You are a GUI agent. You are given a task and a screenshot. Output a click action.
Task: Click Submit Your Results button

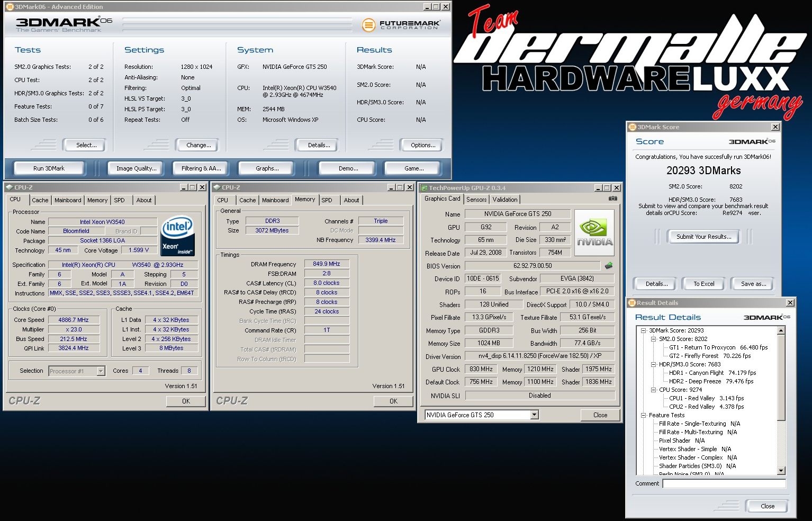pyautogui.click(x=704, y=237)
